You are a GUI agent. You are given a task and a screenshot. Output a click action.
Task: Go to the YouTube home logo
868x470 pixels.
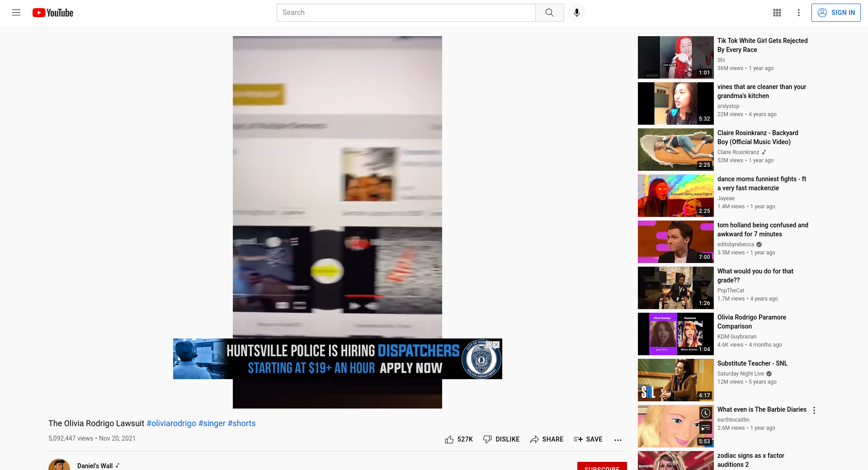(x=53, y=13)
